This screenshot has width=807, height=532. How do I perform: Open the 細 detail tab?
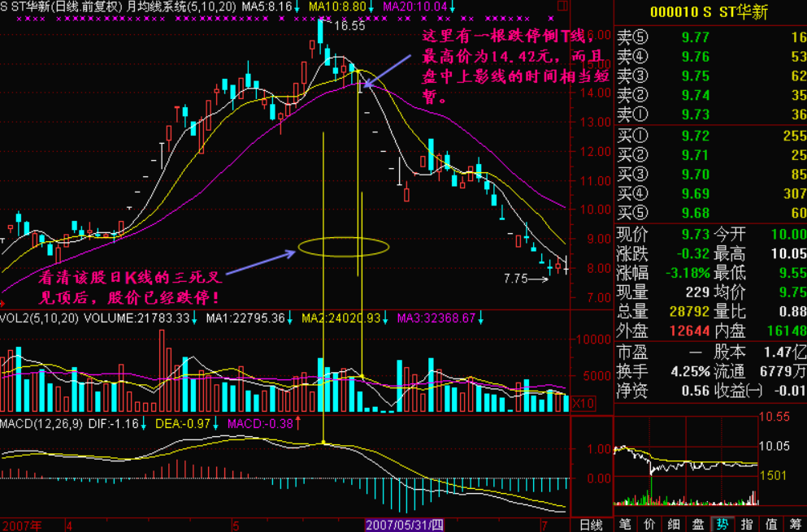pyautogui.click(x=673, y=524)
